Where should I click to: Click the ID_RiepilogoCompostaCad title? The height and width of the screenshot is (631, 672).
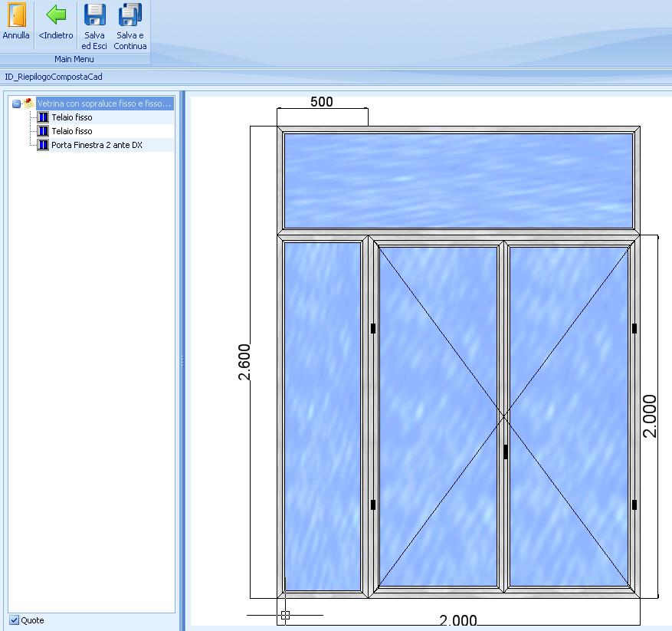(54, 77)
